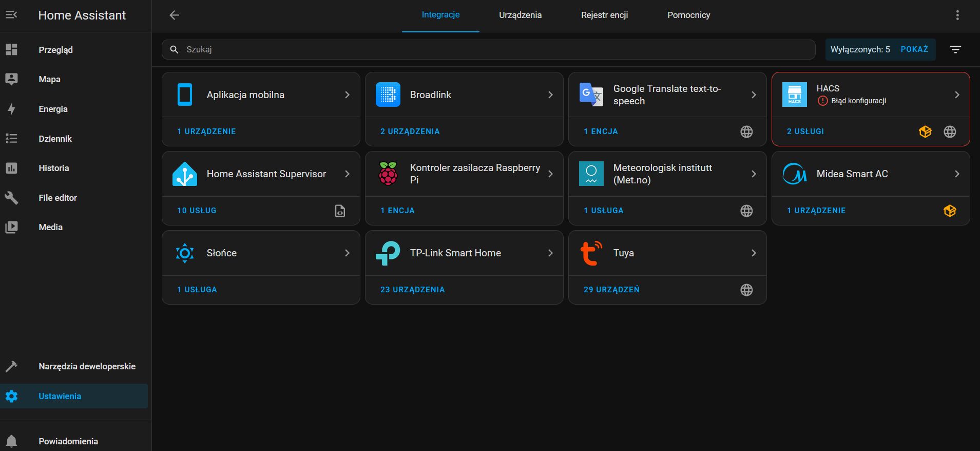Click the orange custom integration icon on Midea
Image resolution: width=980 pixels, height=451 pixels.
tap(949, 211)
